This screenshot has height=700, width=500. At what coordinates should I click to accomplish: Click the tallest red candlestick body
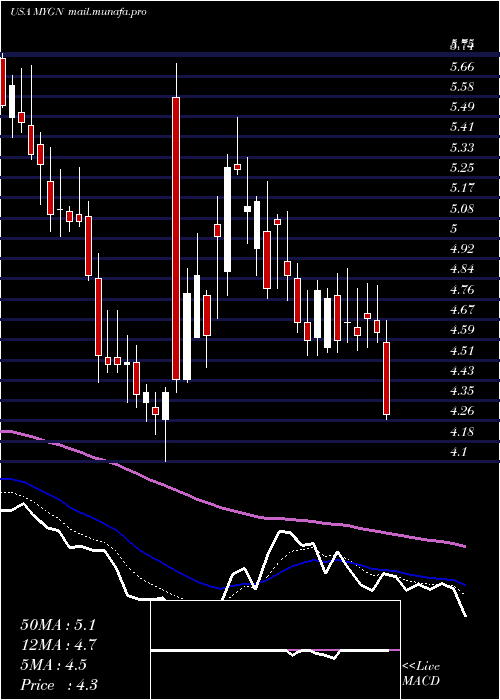(176, 238)
